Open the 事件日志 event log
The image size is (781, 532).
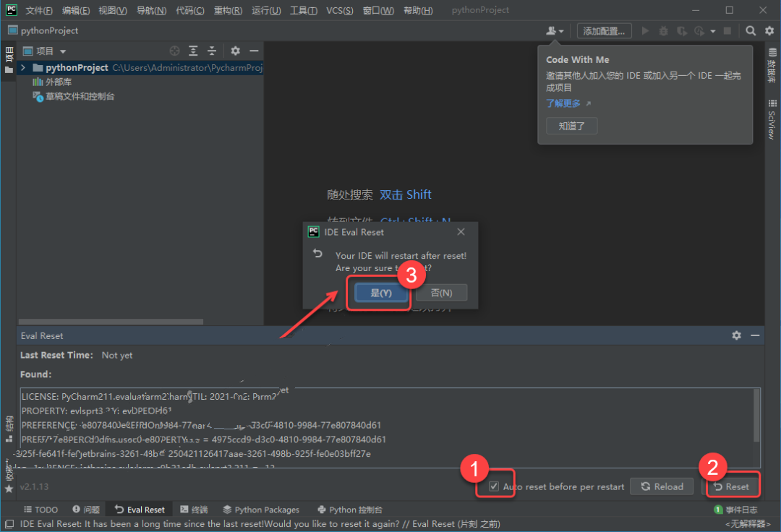point(735,510)
